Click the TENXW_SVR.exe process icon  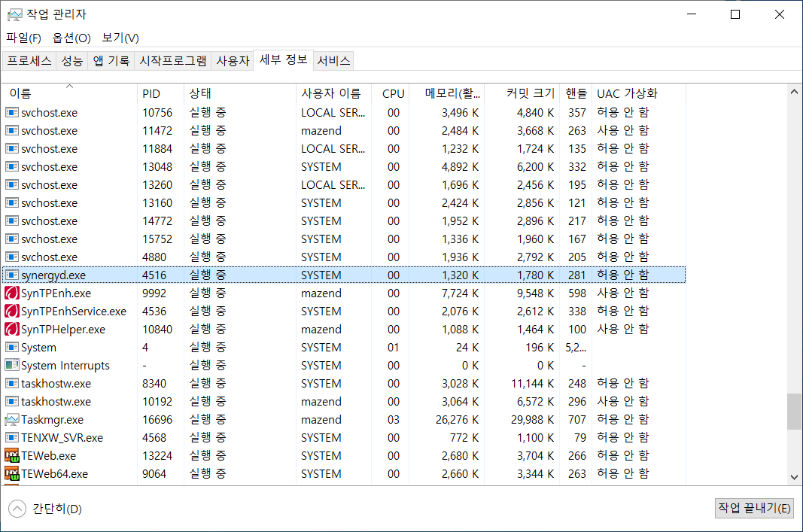[x=12, y=438]
